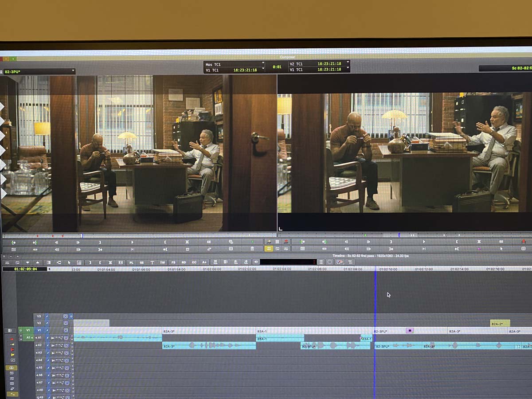The width and height of the screenshot is (532, 399).
Task: Toggle the source V1 track selector
Action: coord(28,330)
